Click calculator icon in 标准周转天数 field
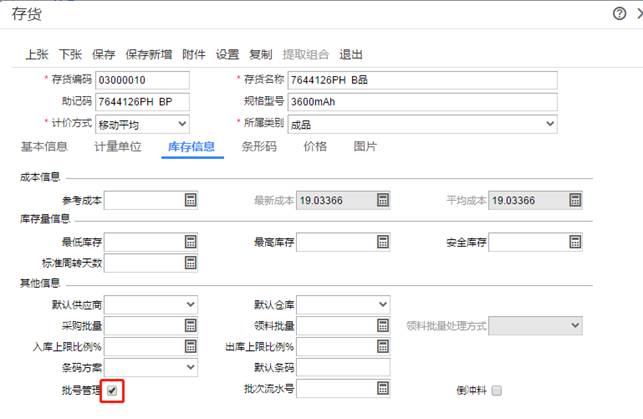The image size is (643, 419). point(190,262)
